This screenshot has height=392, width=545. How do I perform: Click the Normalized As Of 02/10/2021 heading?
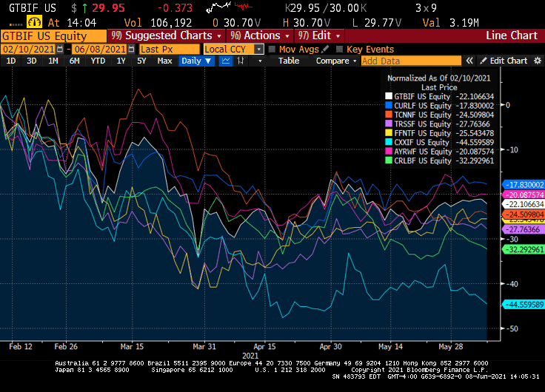click(438, 78)
